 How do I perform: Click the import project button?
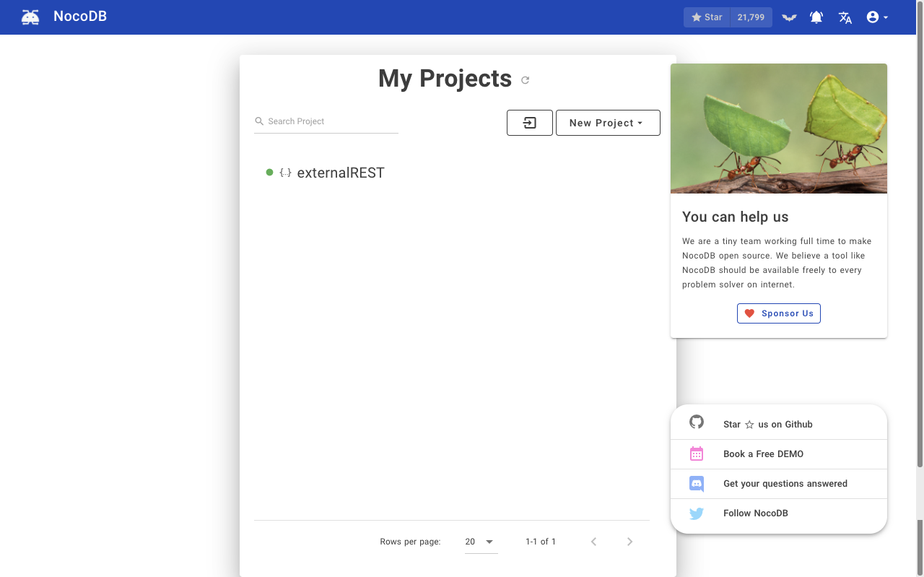coord(530,123)
